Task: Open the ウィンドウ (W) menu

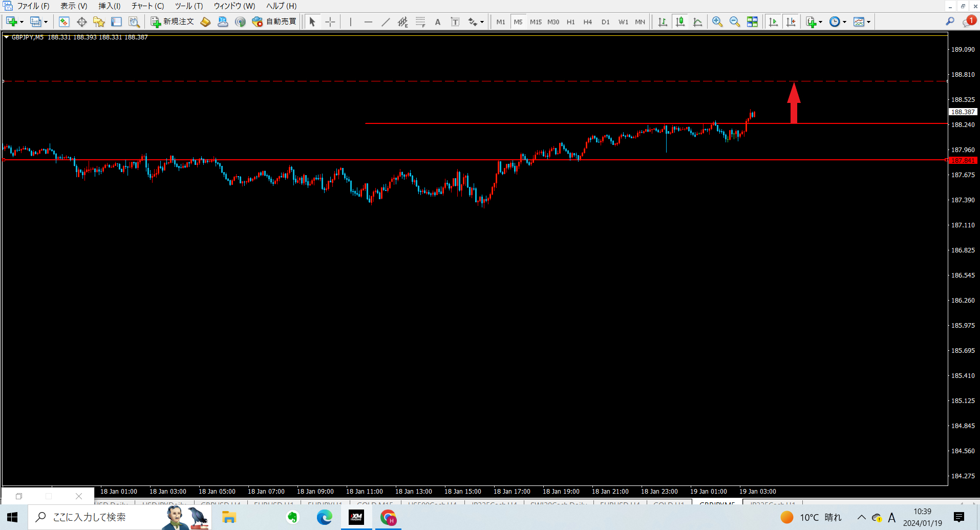Action: click(235, 6)
